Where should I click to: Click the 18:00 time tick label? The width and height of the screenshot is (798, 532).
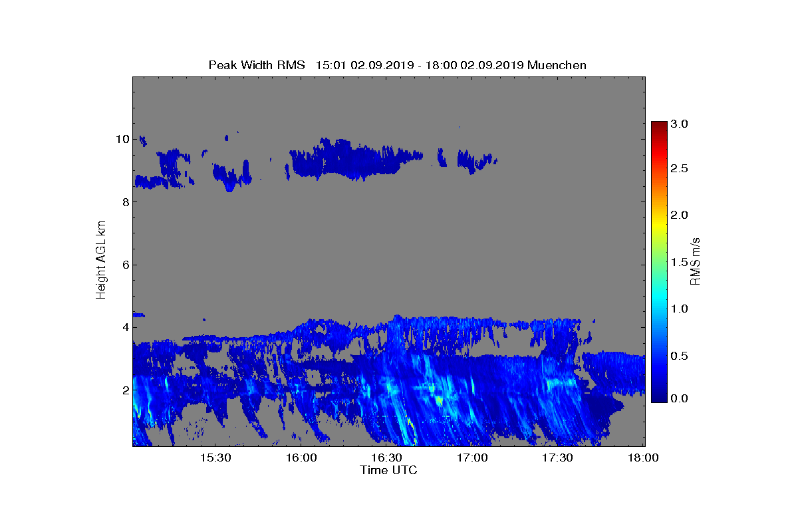pyautogui.click(x=644, y=458)
